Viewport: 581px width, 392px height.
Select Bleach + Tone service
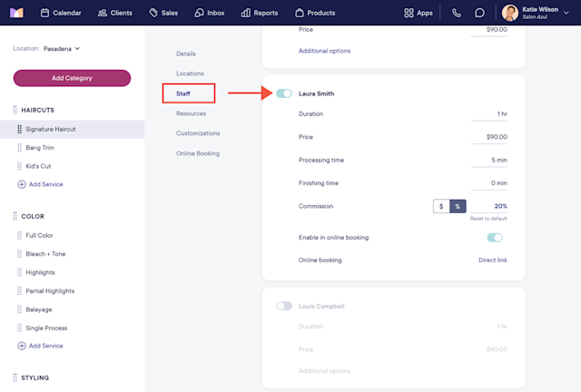45,254
